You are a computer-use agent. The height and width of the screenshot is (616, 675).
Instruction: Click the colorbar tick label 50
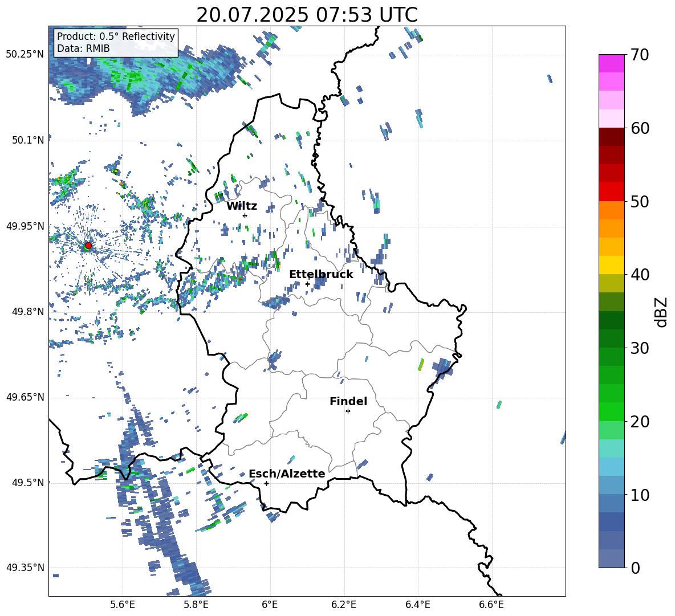point(640,202)
